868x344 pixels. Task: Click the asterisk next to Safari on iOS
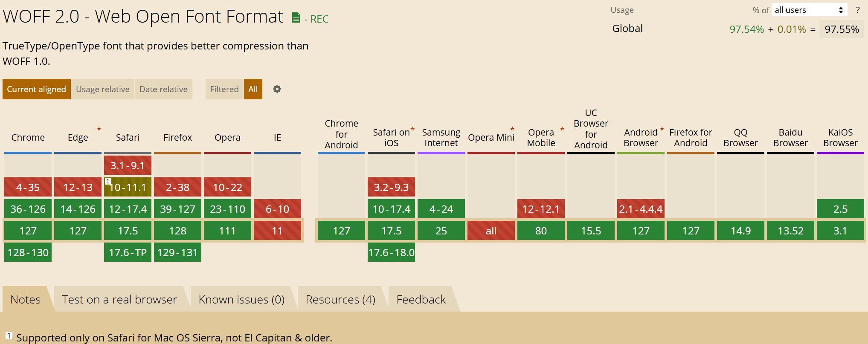pos(412,129)
